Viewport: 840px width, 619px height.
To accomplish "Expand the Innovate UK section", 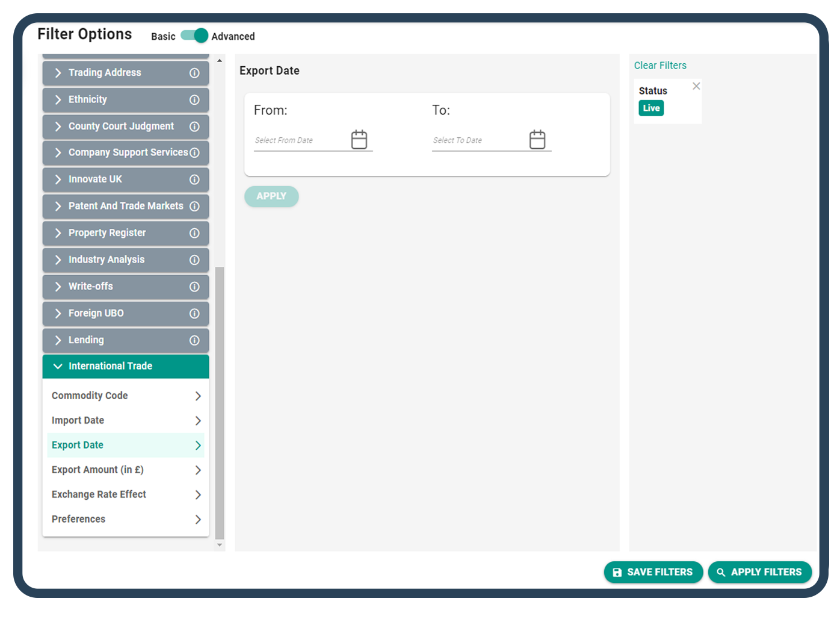I will pos(126,179).
